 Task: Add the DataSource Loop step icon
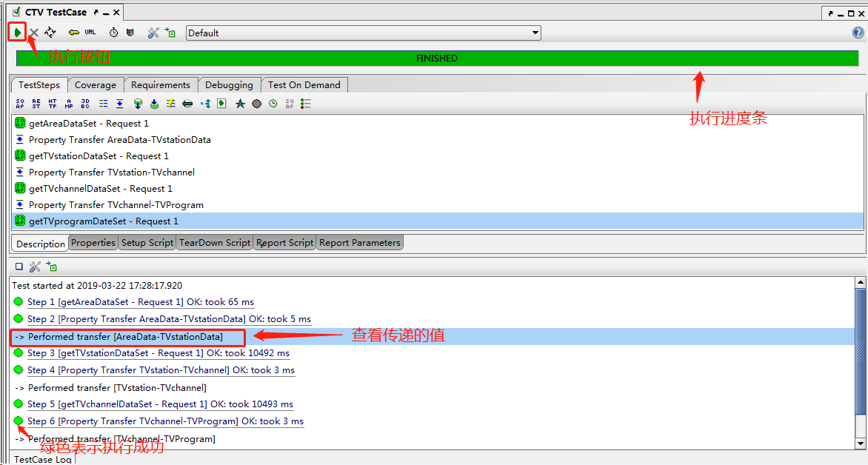point(187,104)
